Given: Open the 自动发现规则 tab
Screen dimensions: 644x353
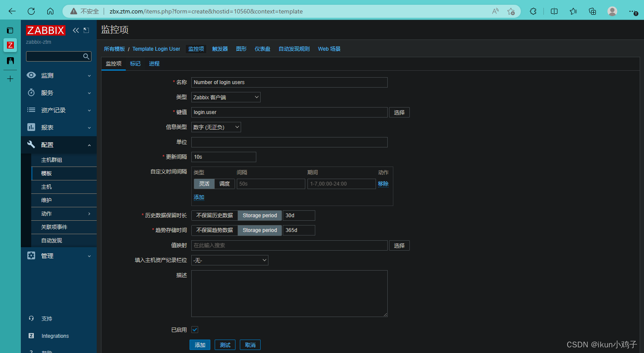Looking at the screenshot, I should coord(294,49).
